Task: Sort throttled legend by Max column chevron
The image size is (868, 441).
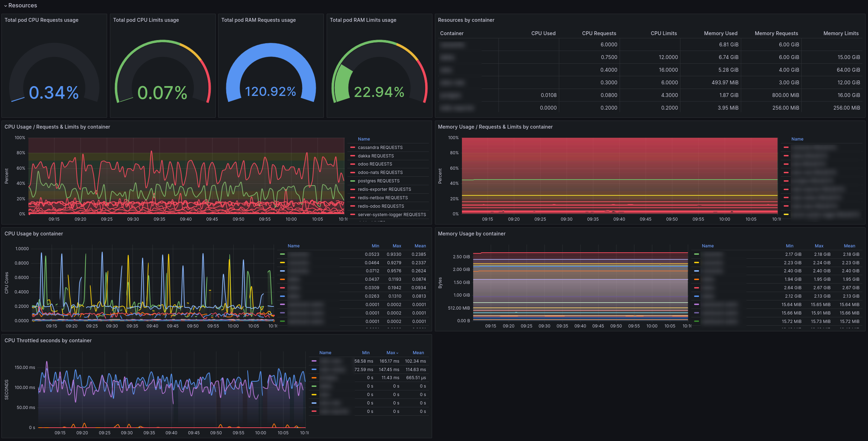Action: point(397,353)
